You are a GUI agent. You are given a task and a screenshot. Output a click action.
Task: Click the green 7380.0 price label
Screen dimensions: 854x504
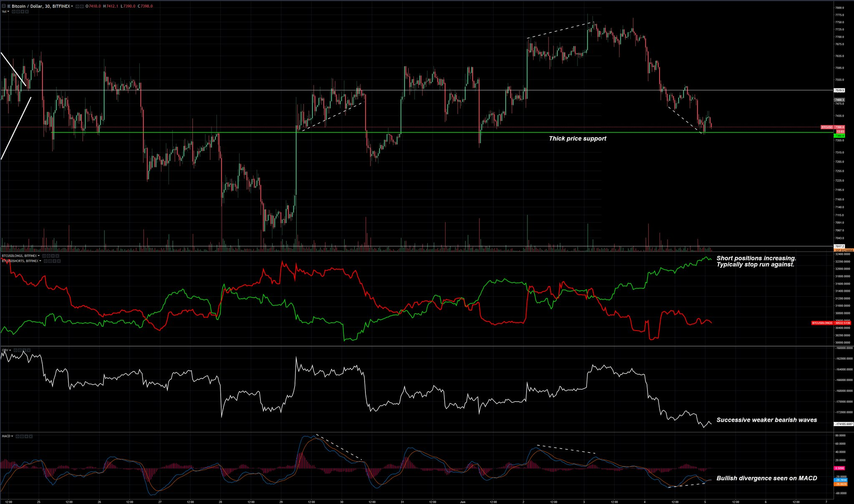click(x=839, y=135)
